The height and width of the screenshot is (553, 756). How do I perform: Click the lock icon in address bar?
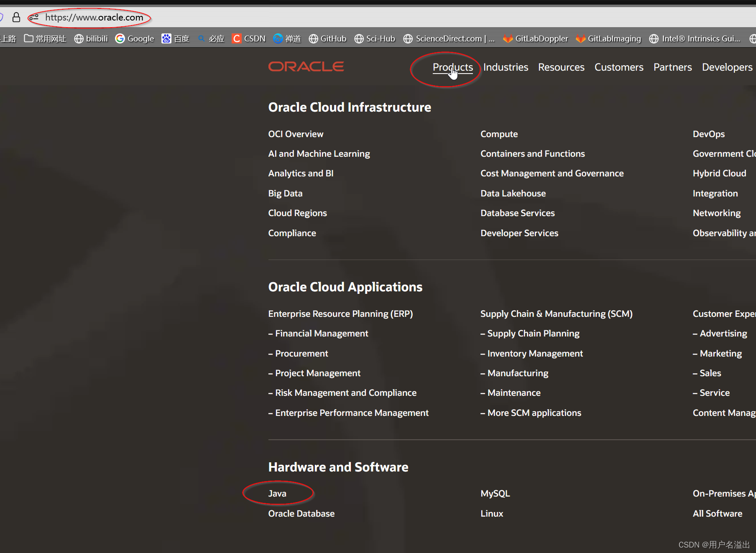16,17
